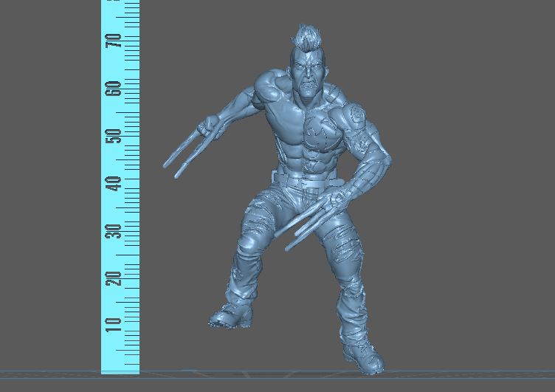Screen dimensions: 555x392
Task: Click the 40 mark on the ruler
Action: 114,185
